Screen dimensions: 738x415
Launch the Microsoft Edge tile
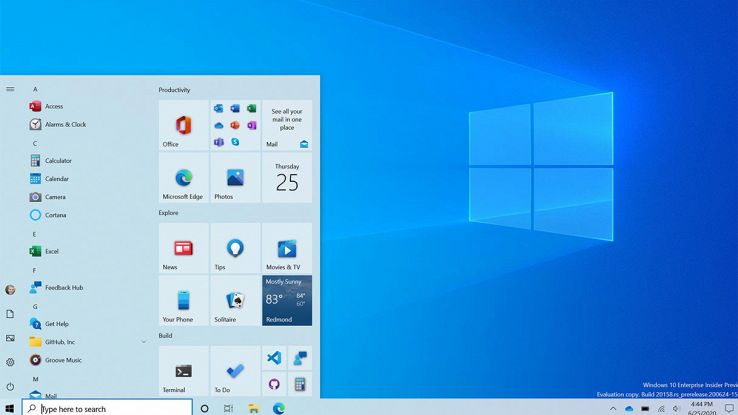[184, 178]
